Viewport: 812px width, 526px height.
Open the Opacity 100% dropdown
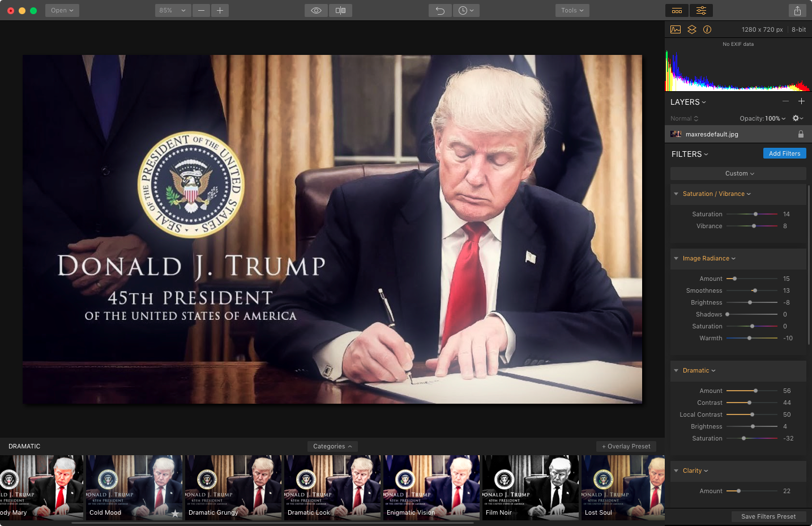763,118
